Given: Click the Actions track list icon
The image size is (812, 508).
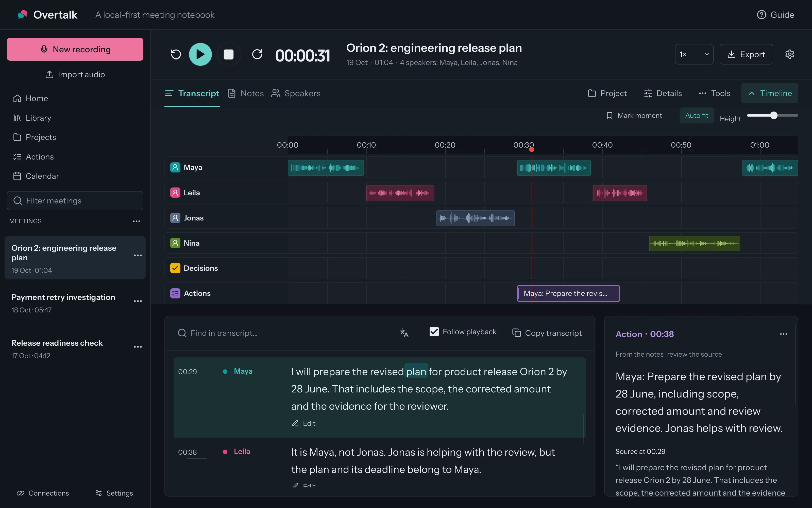Looking at the screenshot, I should (x=175, y=293).
